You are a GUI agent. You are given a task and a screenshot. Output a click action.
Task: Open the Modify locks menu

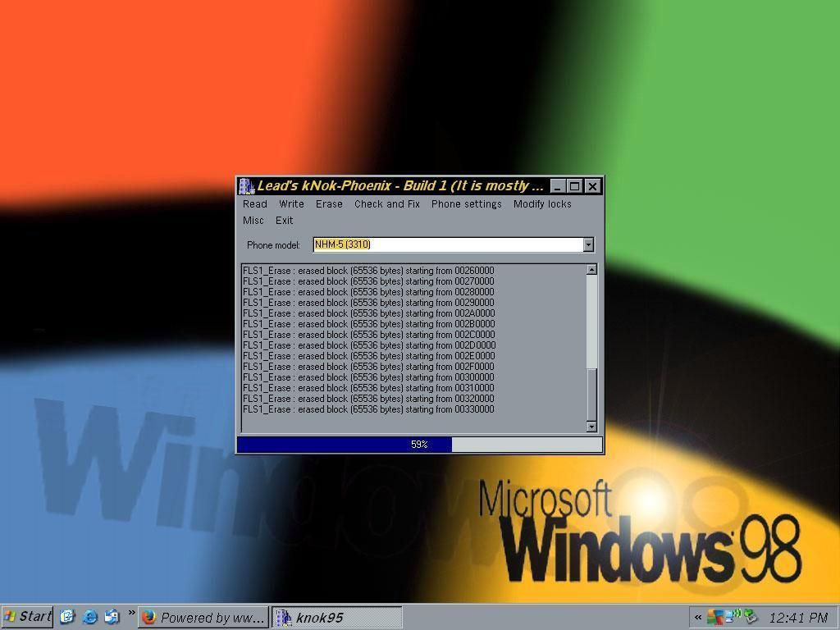click(x=542, y=204)
